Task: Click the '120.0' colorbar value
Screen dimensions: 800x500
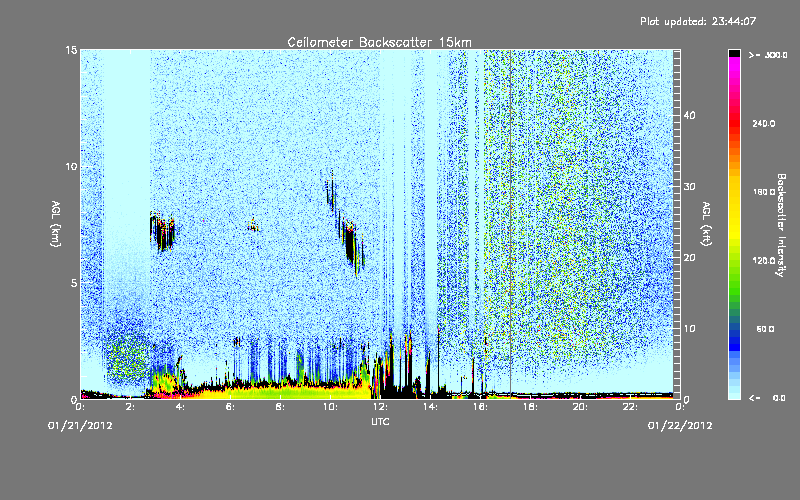Action: pos(764,261)
